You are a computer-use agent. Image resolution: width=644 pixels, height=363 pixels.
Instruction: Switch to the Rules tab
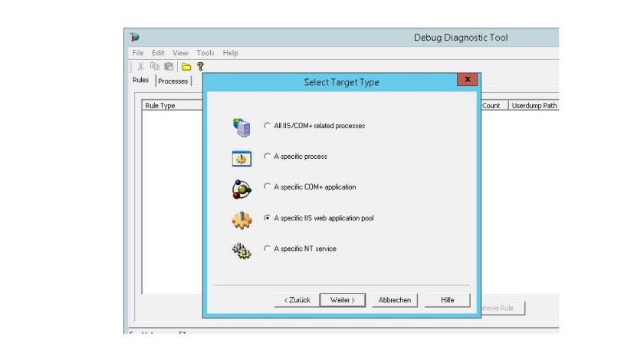point(140,80)
